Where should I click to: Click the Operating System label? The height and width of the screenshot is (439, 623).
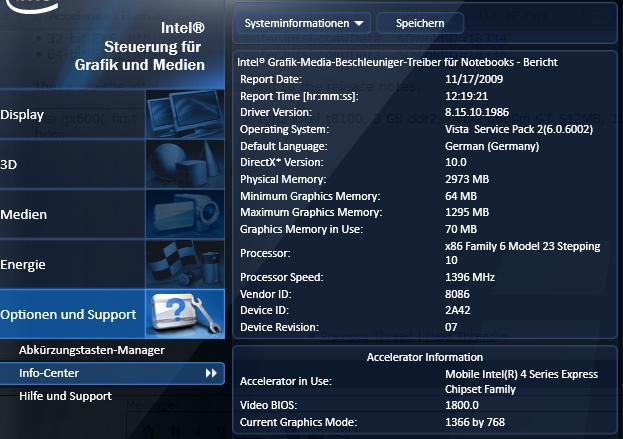[284, 130]
